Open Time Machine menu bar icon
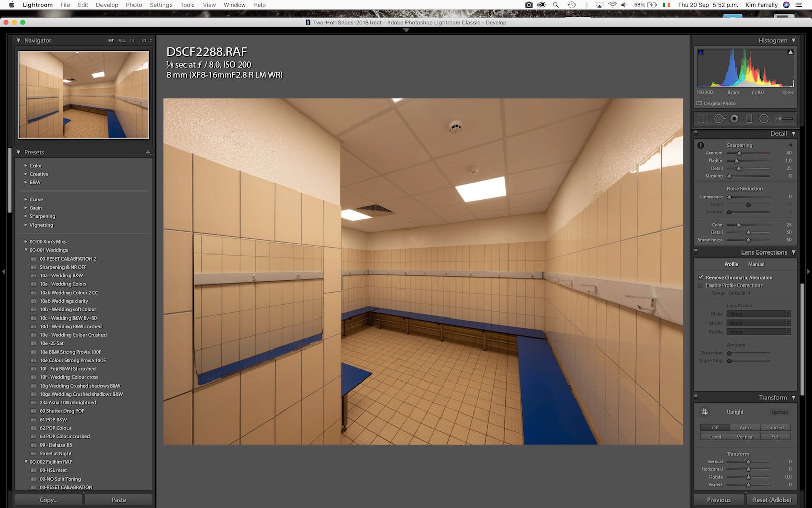This screenshot has width=812, height=508. [571, 5]
